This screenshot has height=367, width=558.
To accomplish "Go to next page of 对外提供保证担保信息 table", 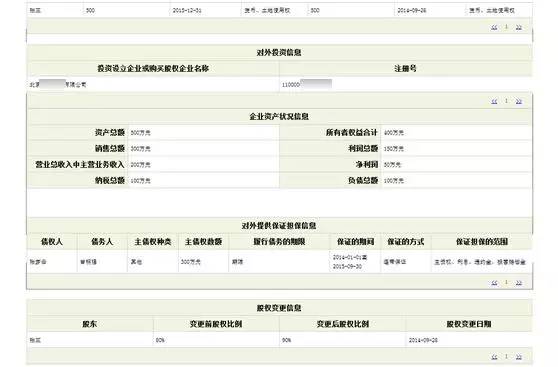I will 518,283.
